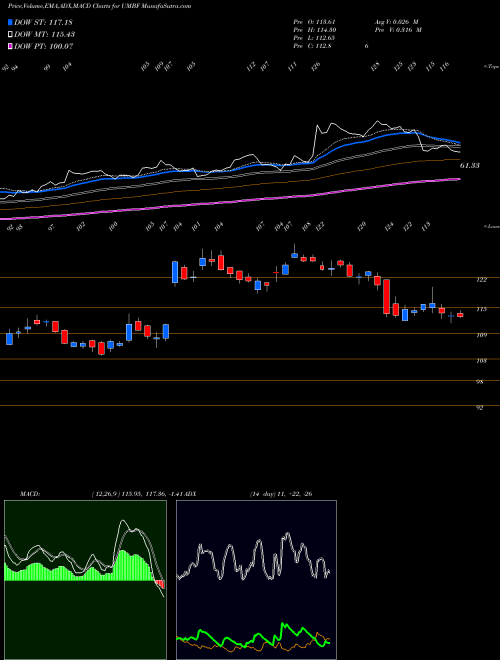
Task: Click the 'Pre H: 114.30' value
Action: click(314, 30)
